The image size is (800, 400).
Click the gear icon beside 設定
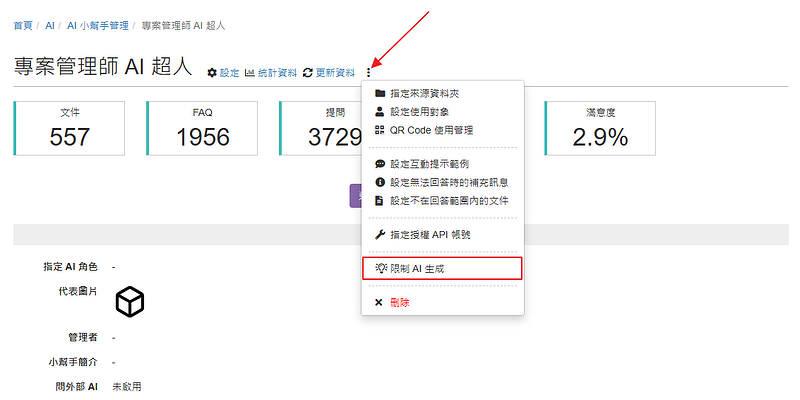coord(212,73)
